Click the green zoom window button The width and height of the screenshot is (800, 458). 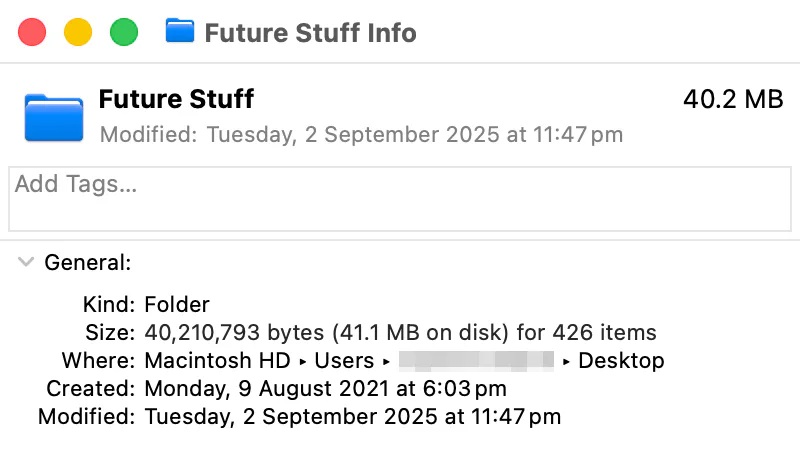(123, 32)
